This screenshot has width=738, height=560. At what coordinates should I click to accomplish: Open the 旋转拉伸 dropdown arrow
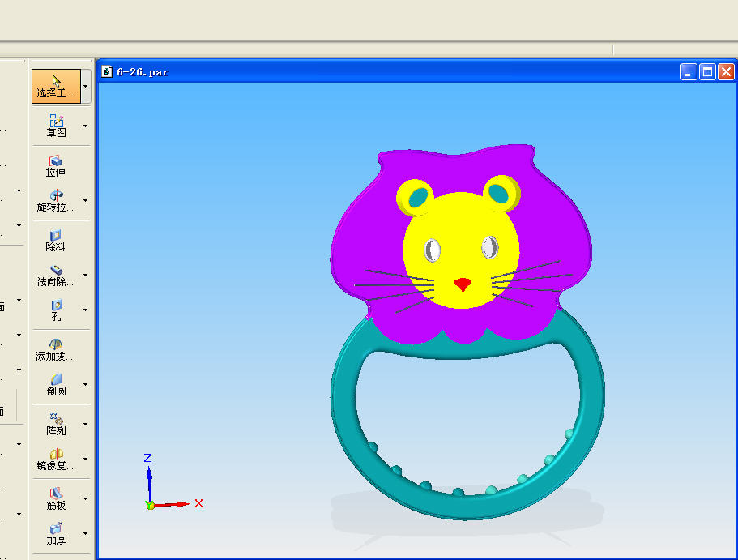click(85, 201)
